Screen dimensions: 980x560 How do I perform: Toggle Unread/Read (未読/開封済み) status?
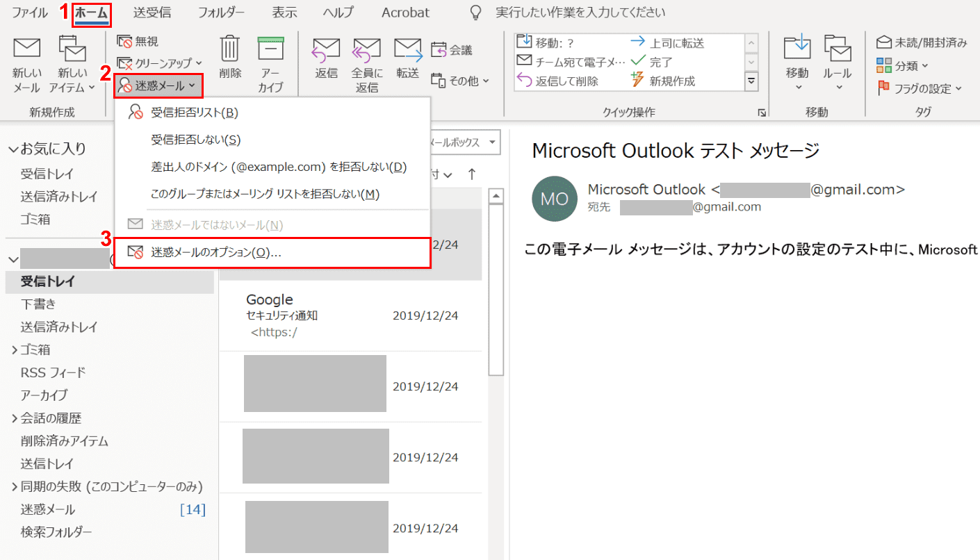[922, 42]
